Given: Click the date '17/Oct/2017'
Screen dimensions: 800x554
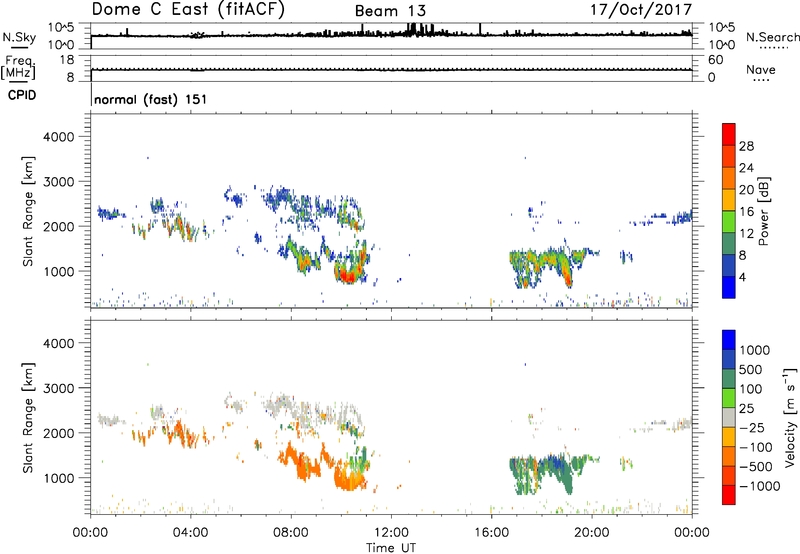Looking at the screenshot, I should click(x=641, y=10).
